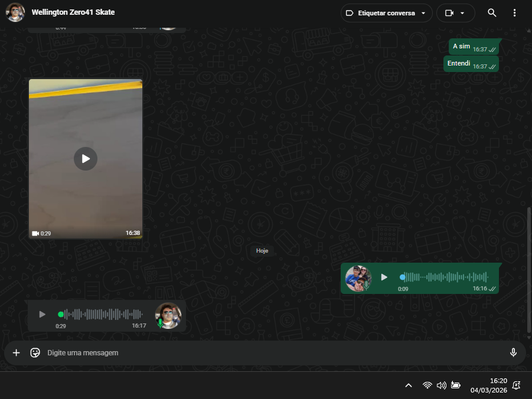Open the three-dot options menu
Screen dimensions: 532x399
coord(514,13)
